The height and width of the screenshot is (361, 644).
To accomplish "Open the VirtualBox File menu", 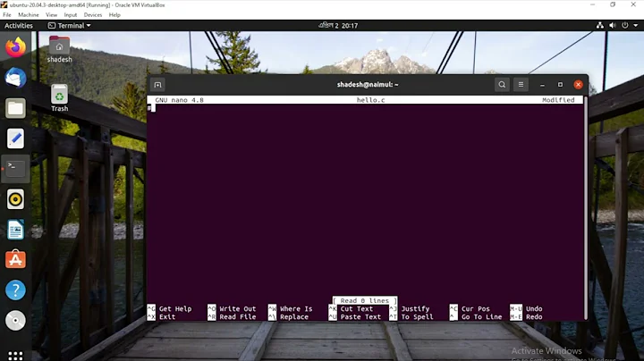I will 7,15.
